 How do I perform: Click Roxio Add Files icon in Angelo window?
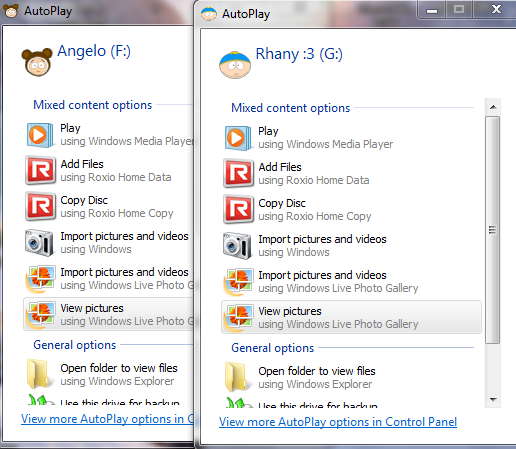40,171
